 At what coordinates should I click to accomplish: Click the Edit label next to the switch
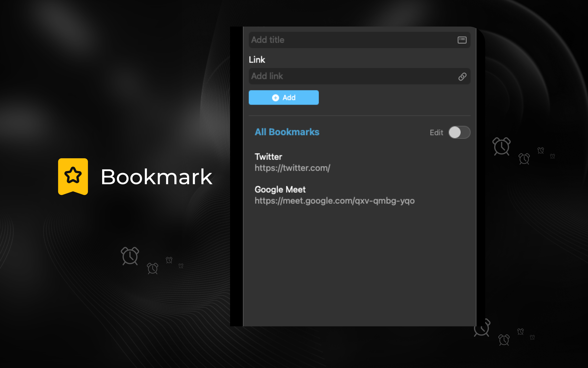[436, 133]
